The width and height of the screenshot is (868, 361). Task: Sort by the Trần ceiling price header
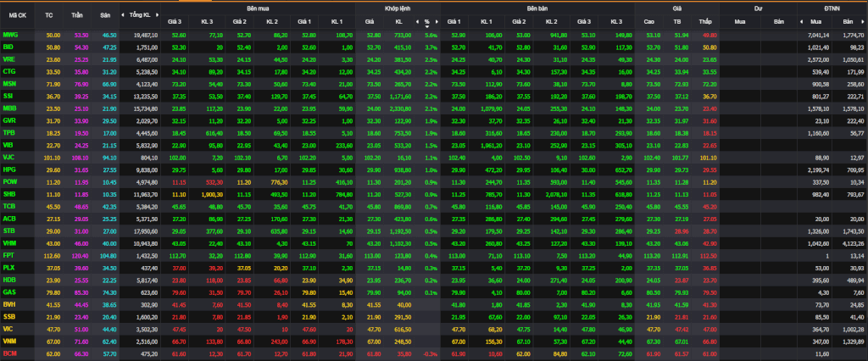click(77, 15)
